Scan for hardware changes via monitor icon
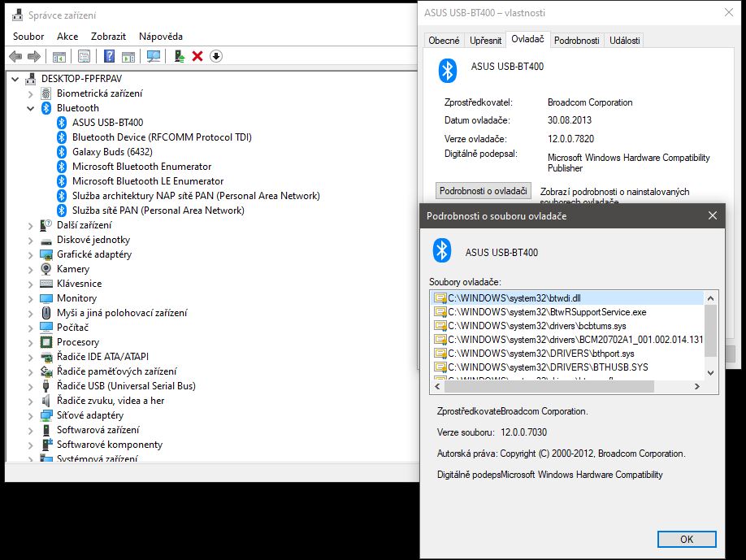The image size is (746, 560). pos(154,56)
